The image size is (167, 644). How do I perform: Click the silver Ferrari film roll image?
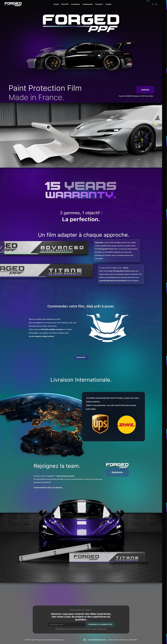click(81, 135)
